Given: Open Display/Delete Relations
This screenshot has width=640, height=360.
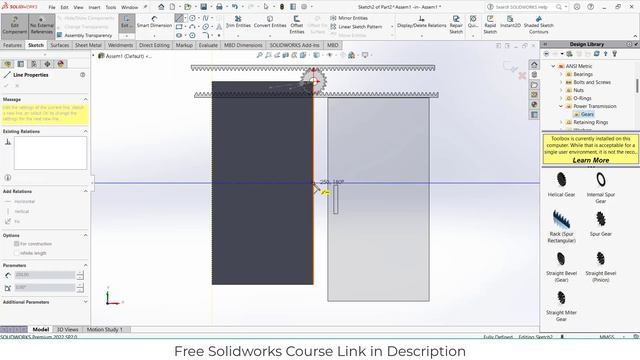Looking at the screenshot, I should pyautogui.click(x=422, y=22).
